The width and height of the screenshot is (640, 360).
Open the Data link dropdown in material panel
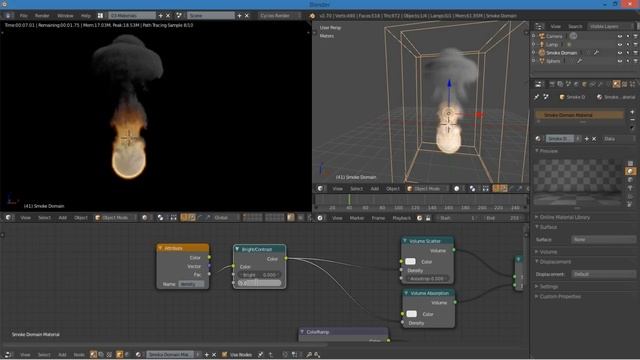(x=619, y=139)
